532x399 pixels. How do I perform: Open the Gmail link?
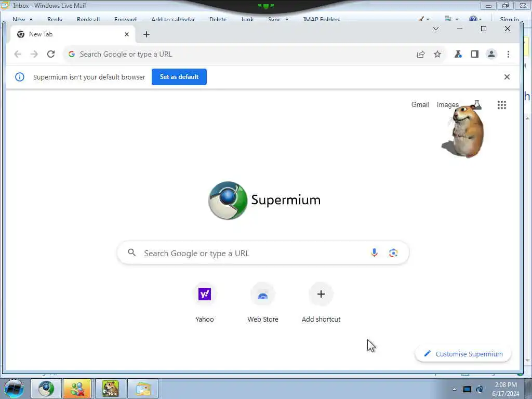click(420, 105)
